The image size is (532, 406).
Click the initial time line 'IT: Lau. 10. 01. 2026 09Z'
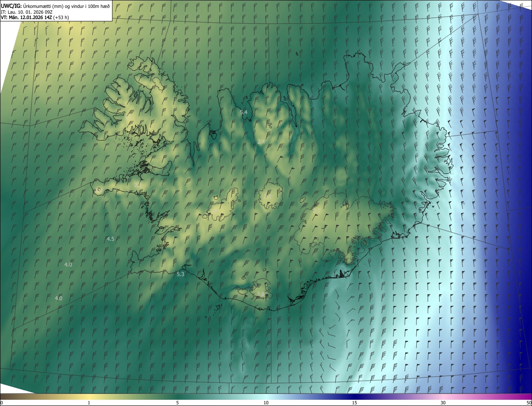[x=26, y=12]
